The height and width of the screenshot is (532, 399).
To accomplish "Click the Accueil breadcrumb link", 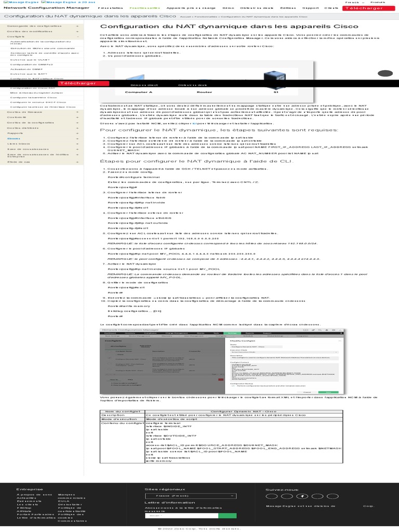I will point(185,17).
